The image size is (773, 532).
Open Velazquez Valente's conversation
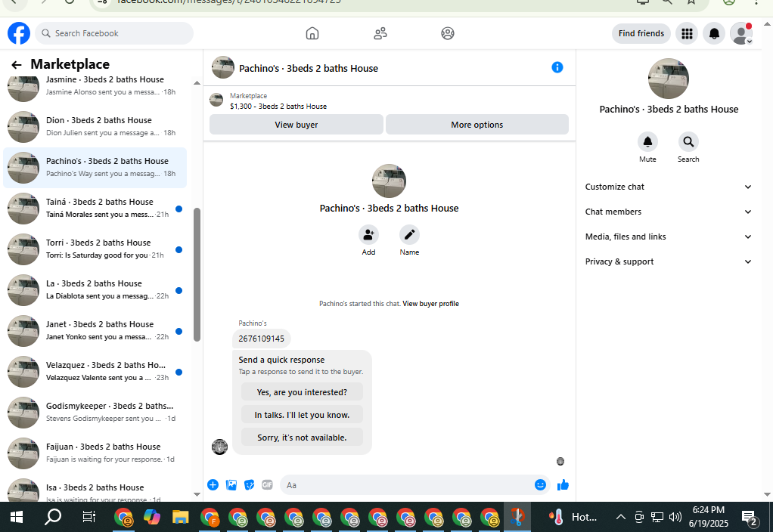(x=95, y=372)
